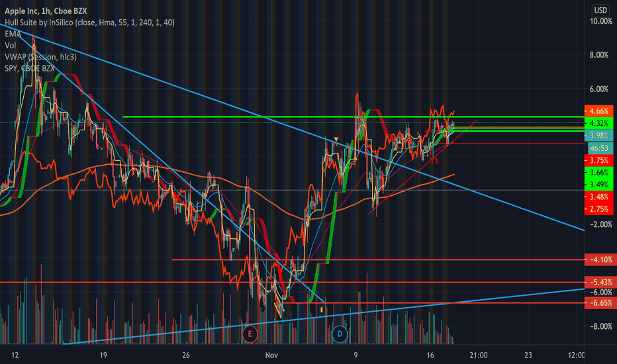Click the 6.00% price axis value
This screenshot has height=364, width=617.
pyautogui.click(x=600, y=89)
